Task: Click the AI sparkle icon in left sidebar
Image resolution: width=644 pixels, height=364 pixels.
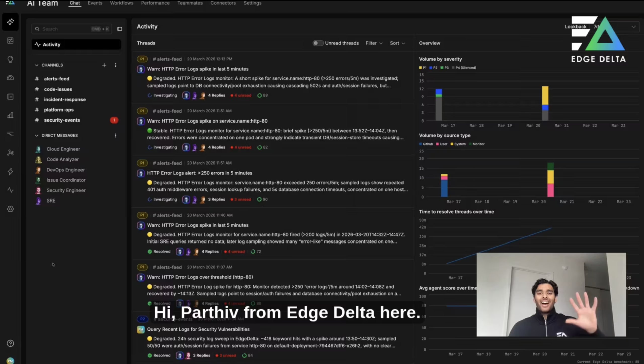Action: (x=10, y=22)
